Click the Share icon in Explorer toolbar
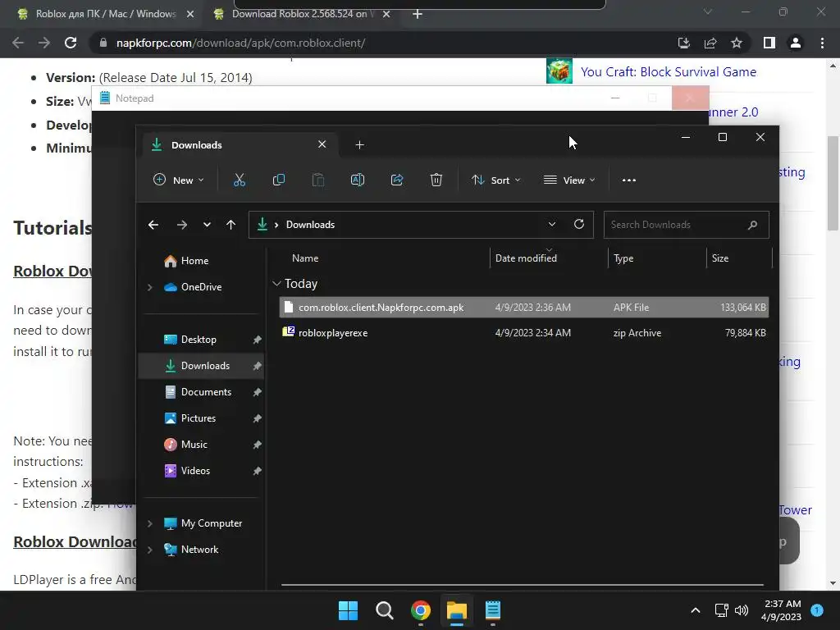This screenshot has width=840, height=630. 397,180
